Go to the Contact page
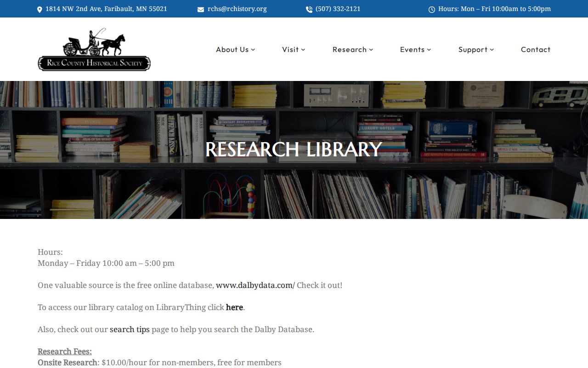The image size is (588, 368). pyautogui.click(x=536, y=49)
